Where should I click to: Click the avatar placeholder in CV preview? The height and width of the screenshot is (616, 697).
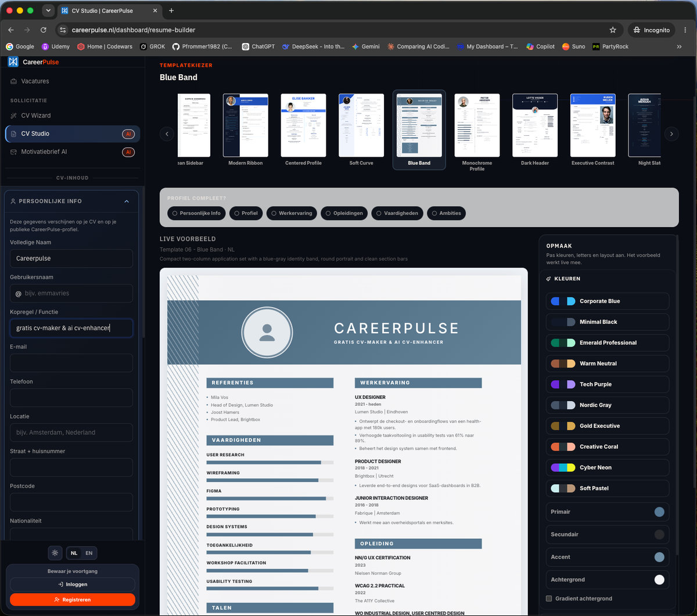(267, 332)
